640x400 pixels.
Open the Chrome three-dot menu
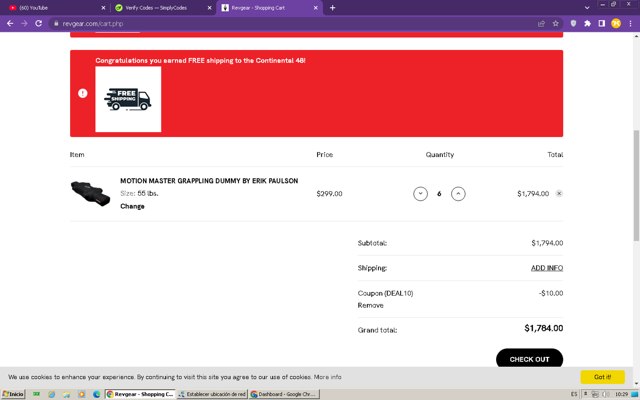(x=630, y=23)
